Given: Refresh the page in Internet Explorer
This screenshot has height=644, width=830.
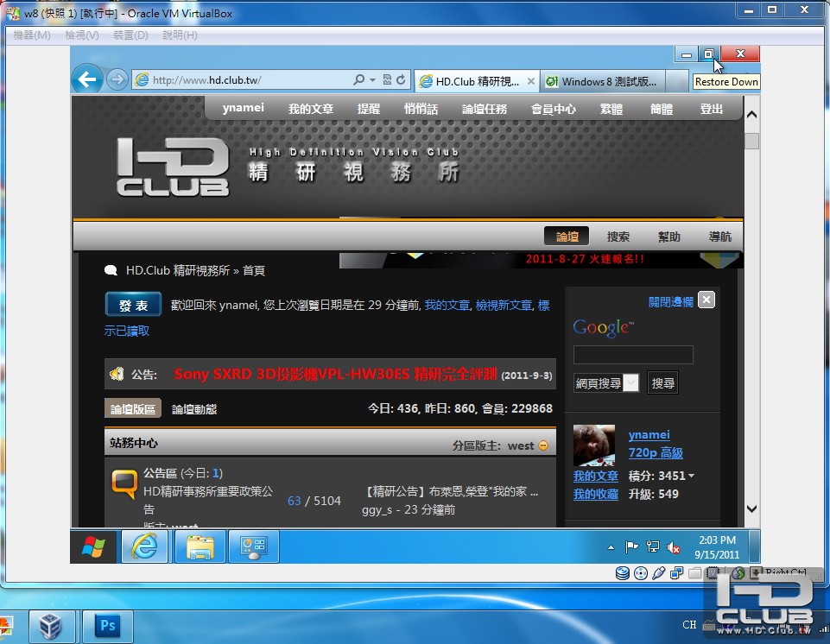Looking at the screenshot, I should coord(402,80).
